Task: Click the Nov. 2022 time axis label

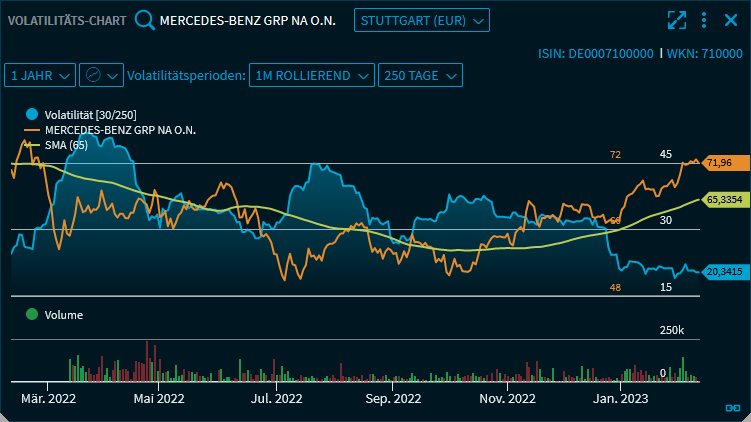Action: pyautogui.click(x=508, y=399)
